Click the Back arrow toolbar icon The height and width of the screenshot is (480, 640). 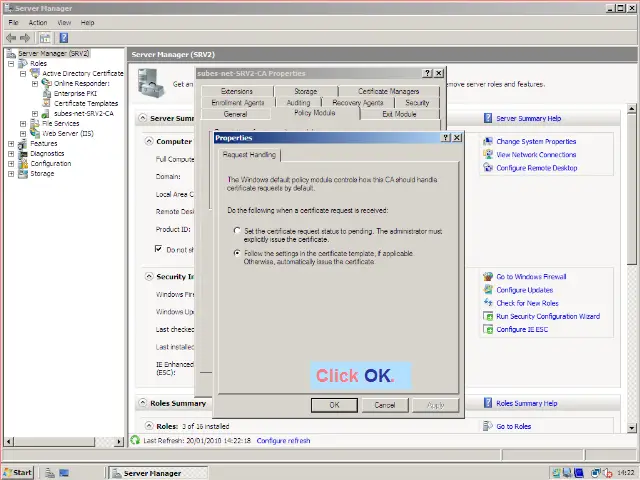(x=11, y=38)
